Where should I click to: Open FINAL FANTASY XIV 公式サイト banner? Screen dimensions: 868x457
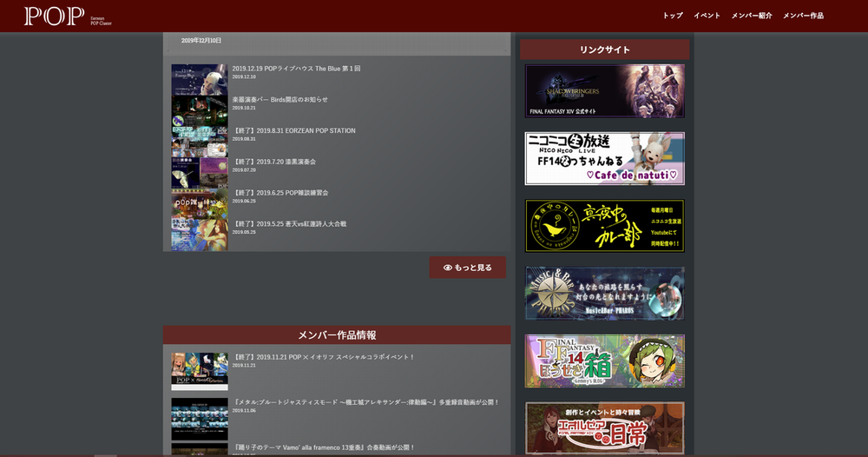pyautogui.click(x=604, y=91)
